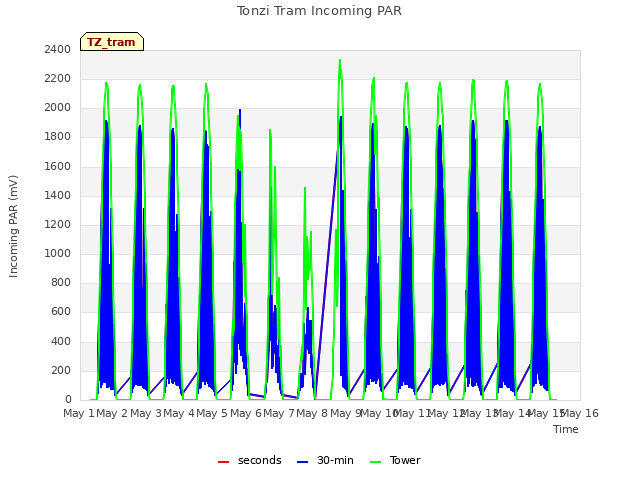Select the 1200 y-axis tick label
The height and width of the screenshot is (480, 640).
[58, 224]
